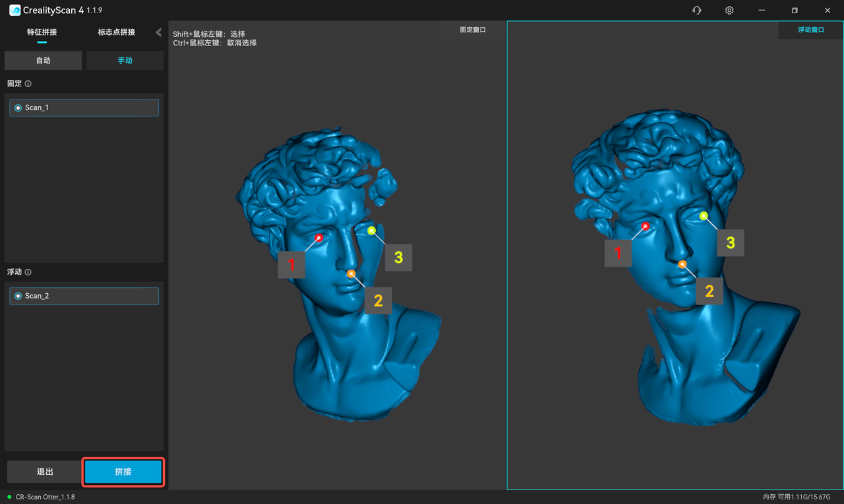
Task: Minimize the CrealityScan window
Action: 762,11
